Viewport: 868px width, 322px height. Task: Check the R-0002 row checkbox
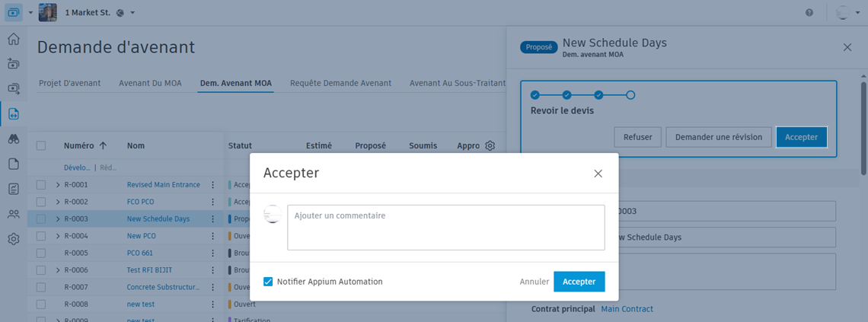(41, 202)
